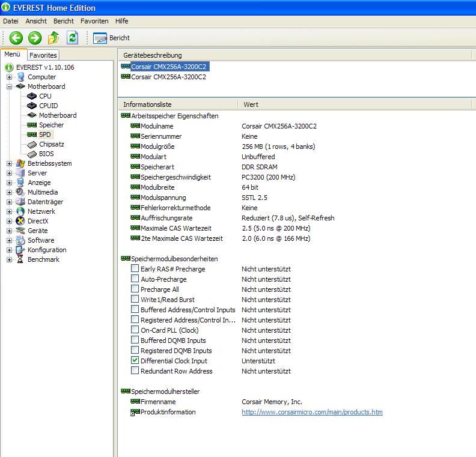Image resolution: width=476 pixels, height=457 pixels.
Task: Open the Bericht report toolbar button
Action: click(x=111, y=38)
